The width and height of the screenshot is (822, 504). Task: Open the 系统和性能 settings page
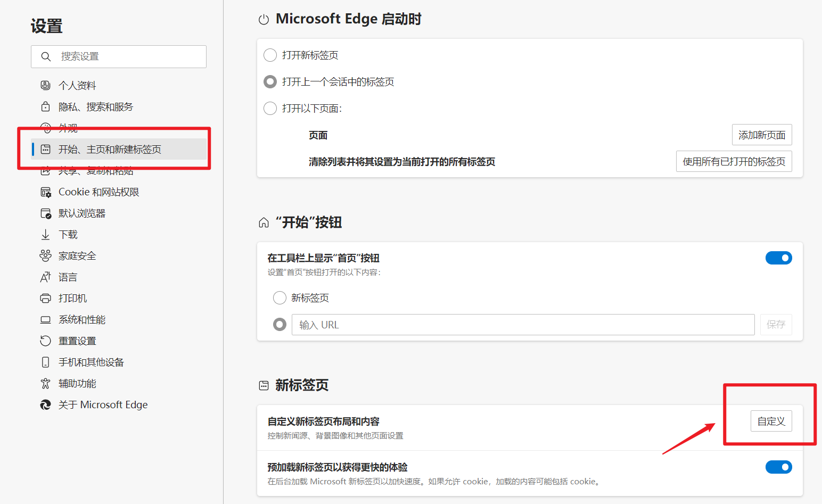click(x=119, y=319)
